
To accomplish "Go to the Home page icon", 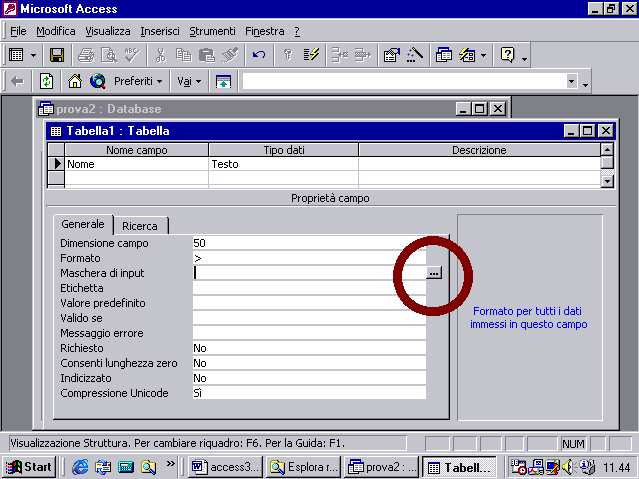I will pyautogui.click(x=75, y=81).
